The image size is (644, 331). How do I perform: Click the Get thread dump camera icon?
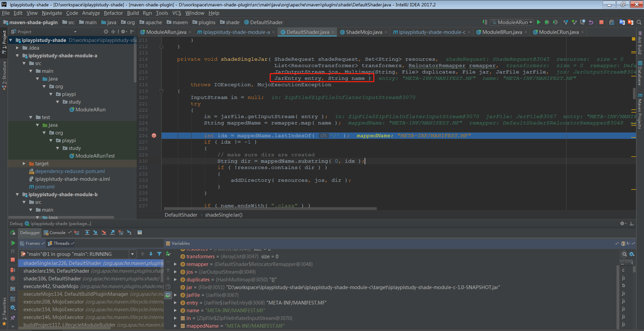[x=13, y=289]
